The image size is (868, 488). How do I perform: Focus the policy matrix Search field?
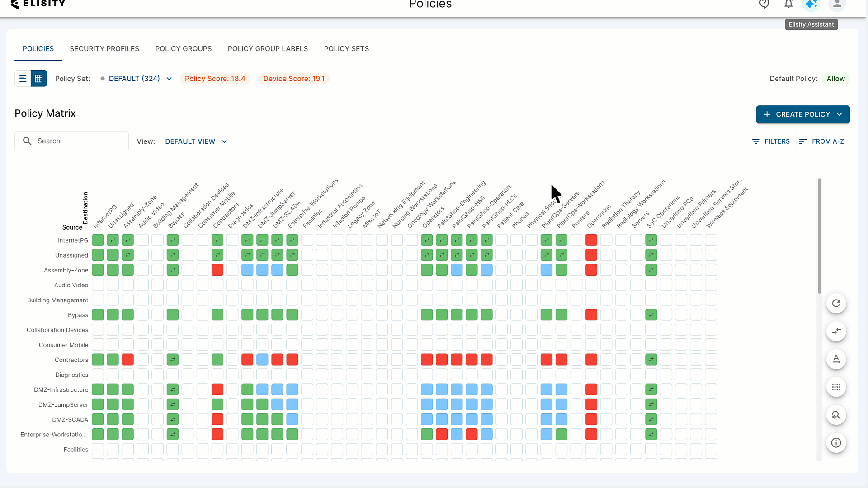pos(71,141)
